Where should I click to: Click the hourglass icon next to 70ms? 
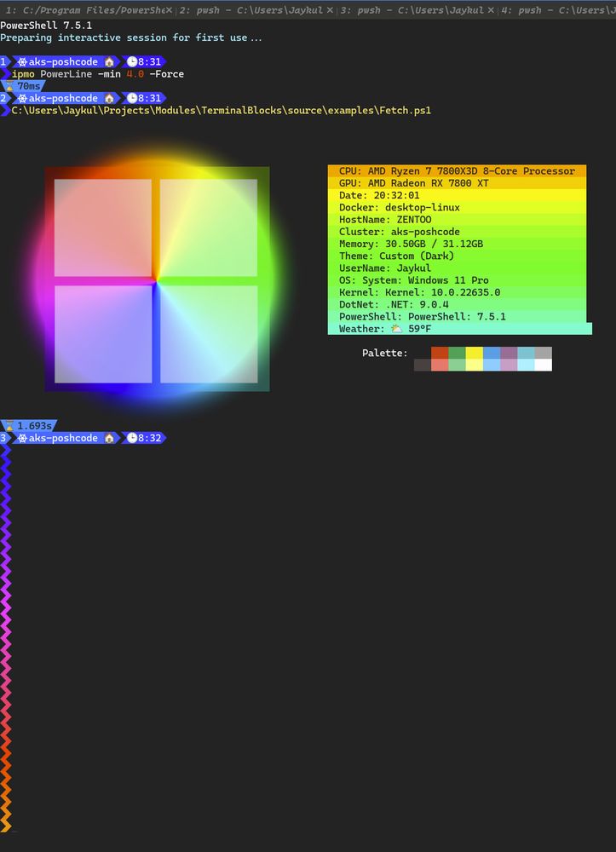tap(9, 86)
